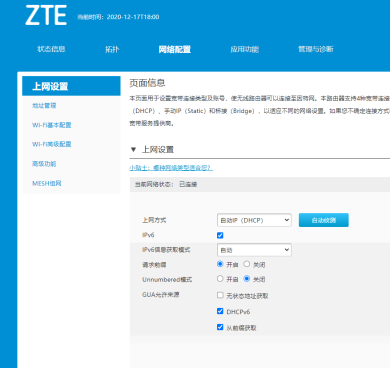Open the 拓扑 tab
Image resolution: width=391 pixels, height=368 pixels.
112,49
